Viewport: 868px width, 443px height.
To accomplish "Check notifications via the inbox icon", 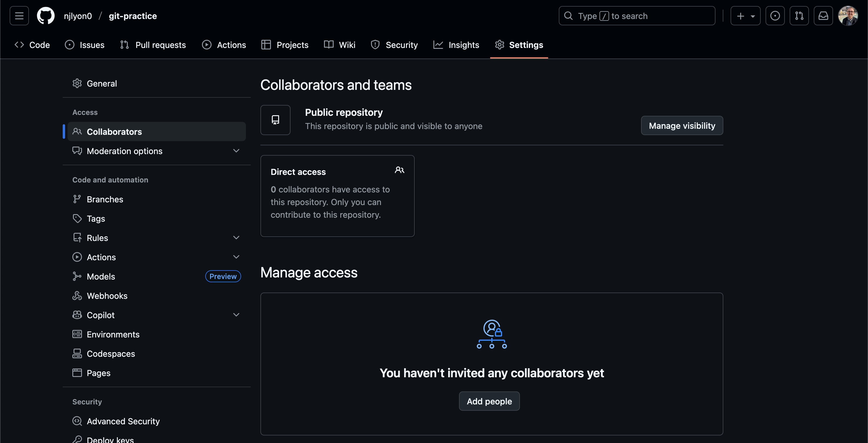I will 823,15.
